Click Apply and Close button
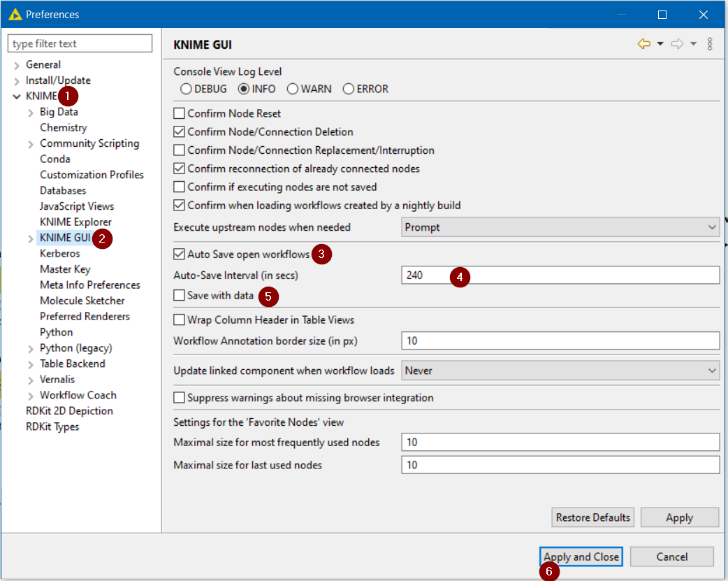728x581 pixels. [x=581, y=557]
